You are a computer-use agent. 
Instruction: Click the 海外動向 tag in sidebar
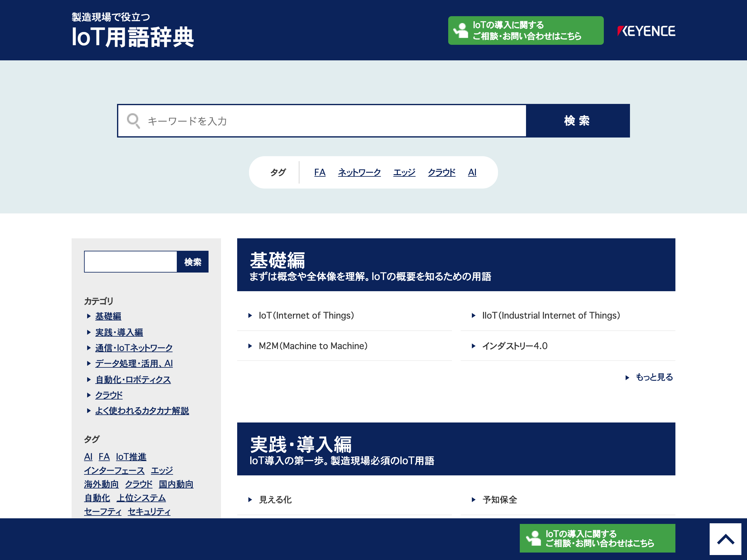tap(101, 484)
